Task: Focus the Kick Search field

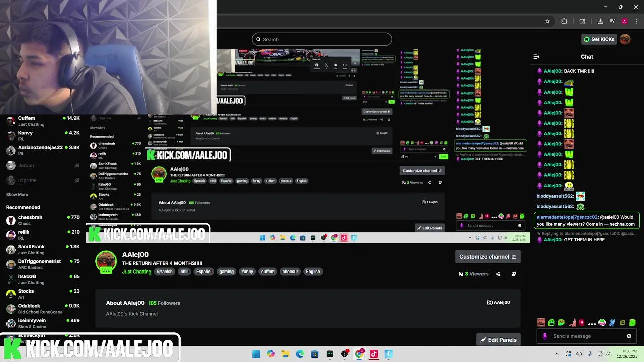Action: (322, 39)
